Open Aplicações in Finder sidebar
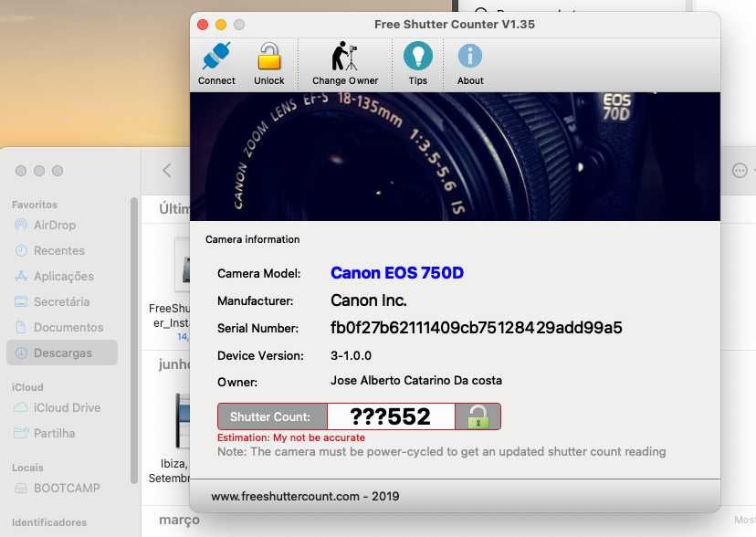This screenshot has height=537, width=756. click(64, 276)
